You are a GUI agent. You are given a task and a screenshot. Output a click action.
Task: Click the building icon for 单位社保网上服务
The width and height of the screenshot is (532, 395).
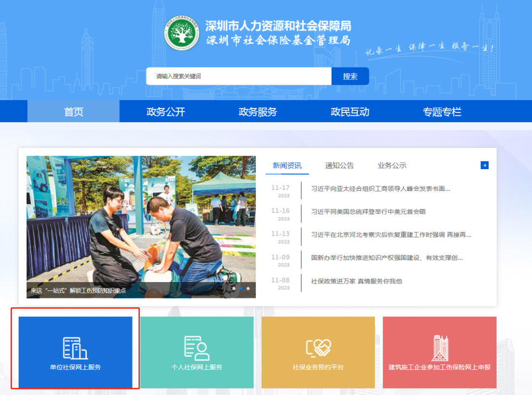[x=75, y=348]
